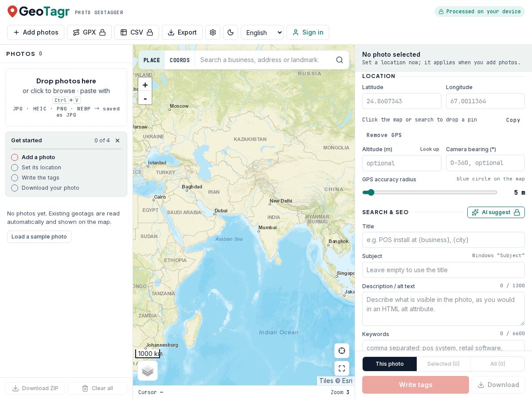Dismiss the Get started checklist
Screen dimensions: 532x399
(117, 141)
